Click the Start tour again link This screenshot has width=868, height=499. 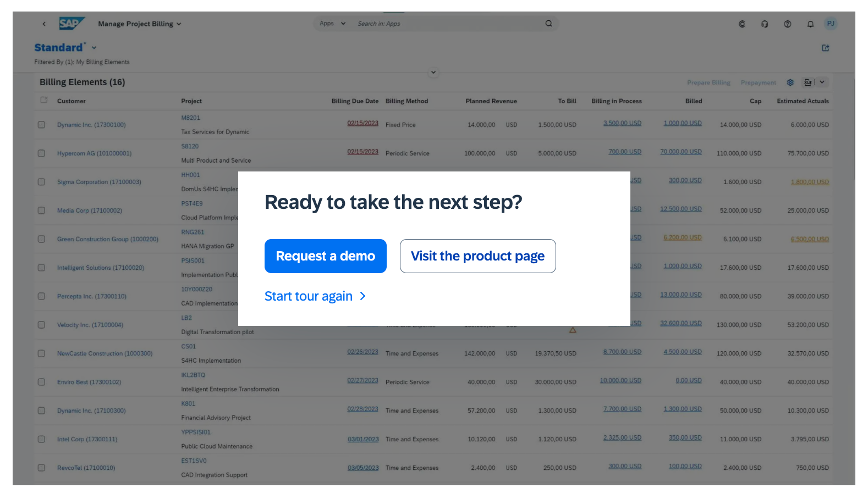pyautogui.click(x=315, y=296)
